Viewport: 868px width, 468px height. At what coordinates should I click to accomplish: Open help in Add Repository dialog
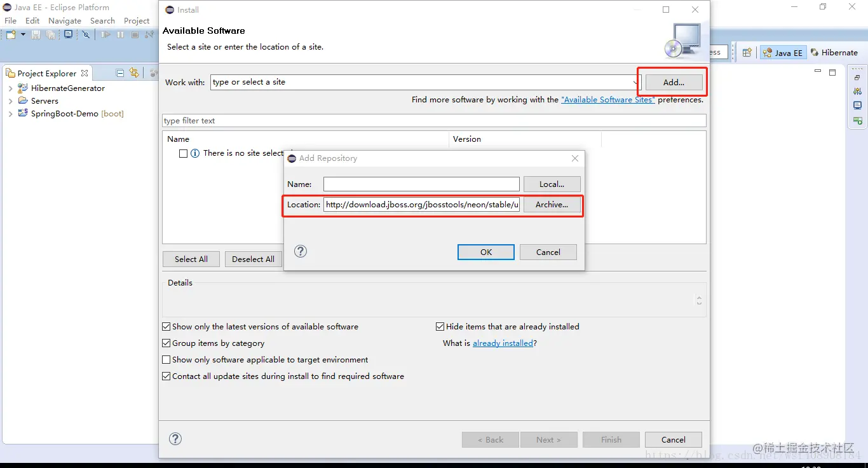click(x=301, y=251)
